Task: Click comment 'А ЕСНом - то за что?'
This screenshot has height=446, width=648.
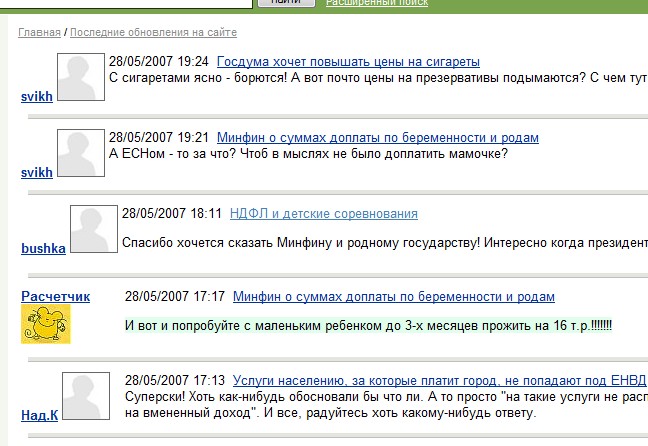Action: pyautogui.click(x=172, y=154)
